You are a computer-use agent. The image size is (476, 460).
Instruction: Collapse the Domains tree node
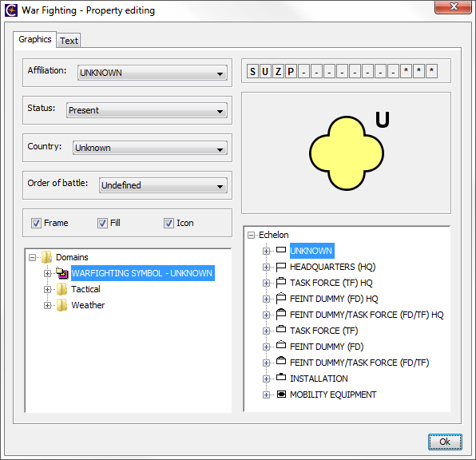[32, 257]
